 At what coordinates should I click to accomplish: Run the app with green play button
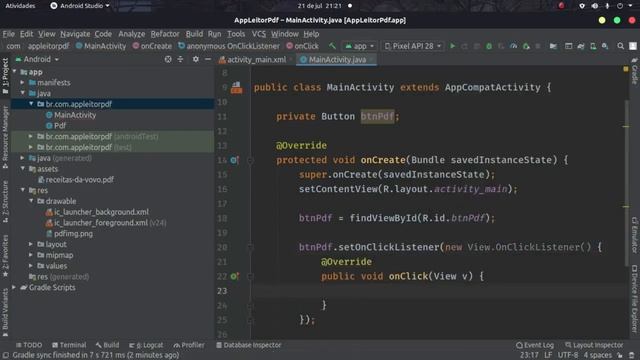(453, 46)
